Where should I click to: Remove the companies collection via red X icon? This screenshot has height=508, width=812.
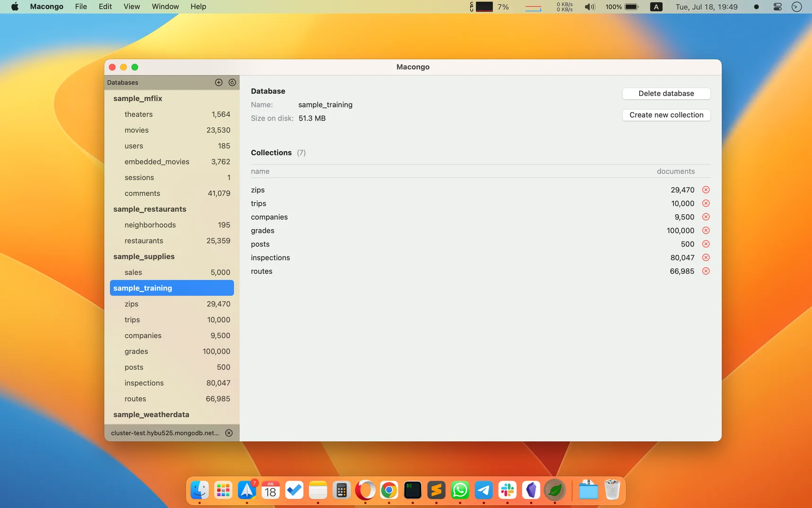click(706, 217)
